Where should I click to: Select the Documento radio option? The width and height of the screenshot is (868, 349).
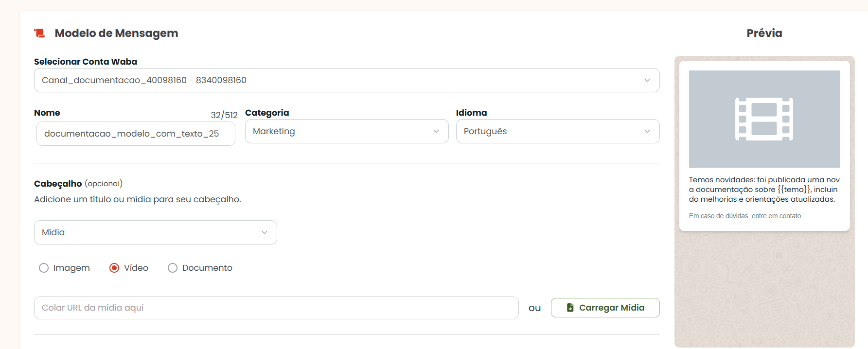click(173, 268)
